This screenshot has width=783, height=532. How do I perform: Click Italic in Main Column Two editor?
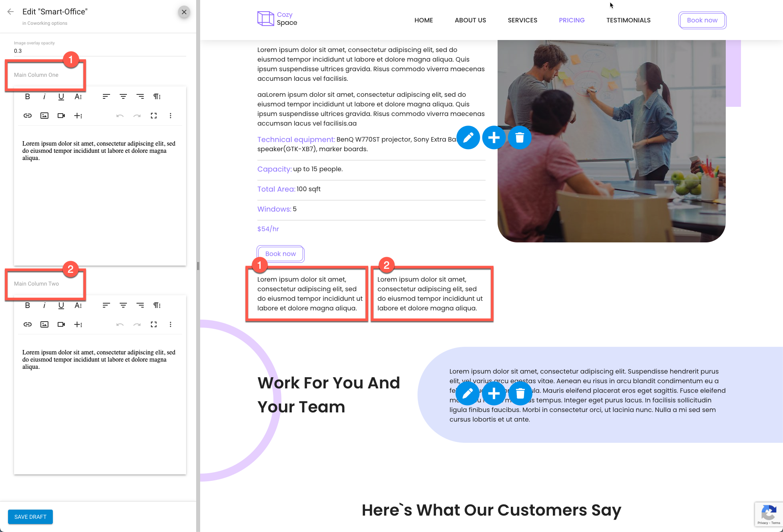tap(44, 305)
